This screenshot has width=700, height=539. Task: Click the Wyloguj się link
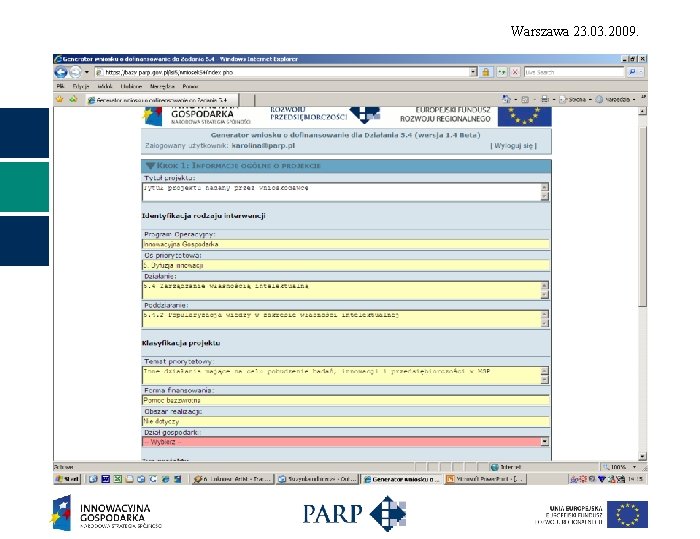point(513,146)
